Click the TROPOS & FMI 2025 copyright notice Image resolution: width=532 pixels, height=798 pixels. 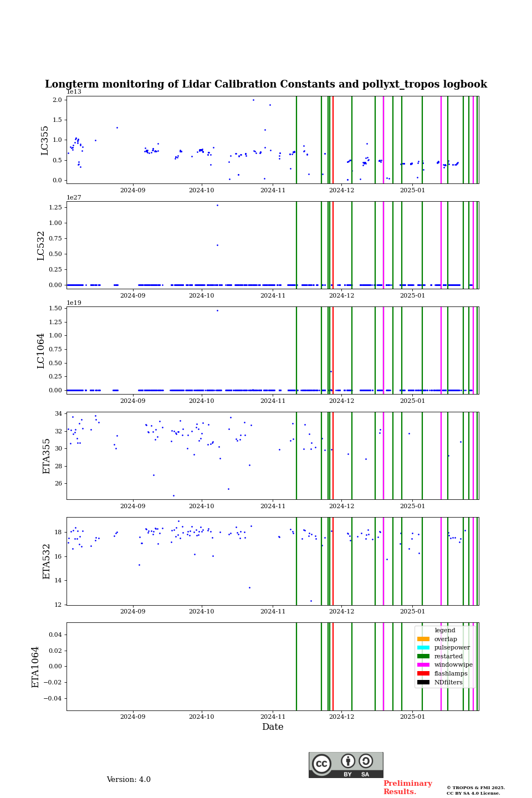475,790
